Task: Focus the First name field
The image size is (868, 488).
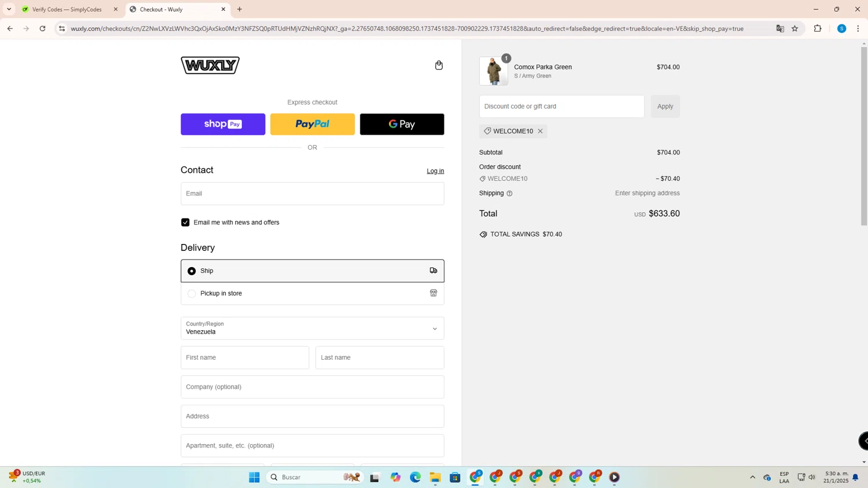Action: pos(245,358)
